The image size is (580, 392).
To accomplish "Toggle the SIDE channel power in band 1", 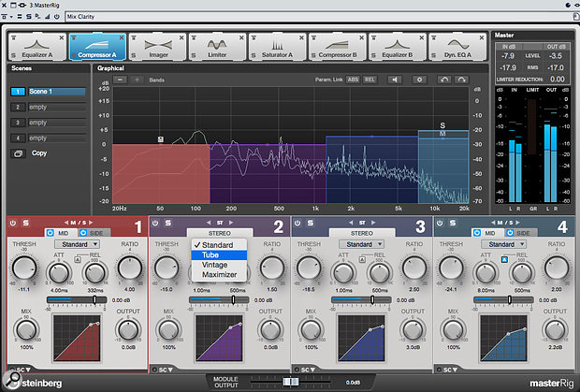I will coord(83,233).
